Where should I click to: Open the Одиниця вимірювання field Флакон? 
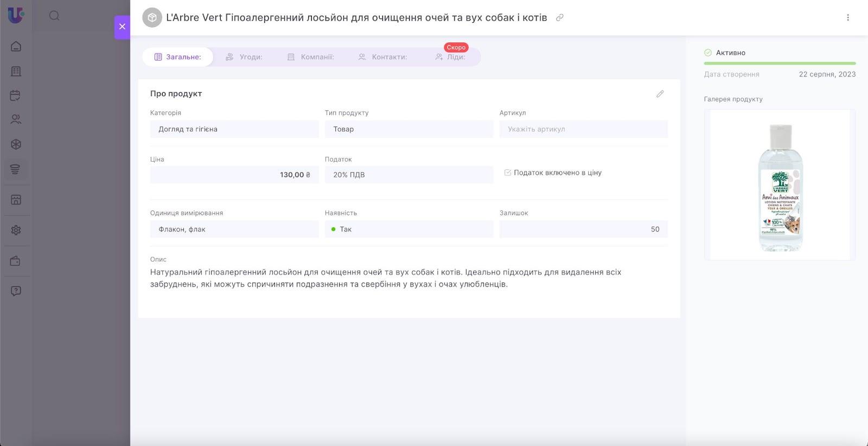[x=234, y=229]
